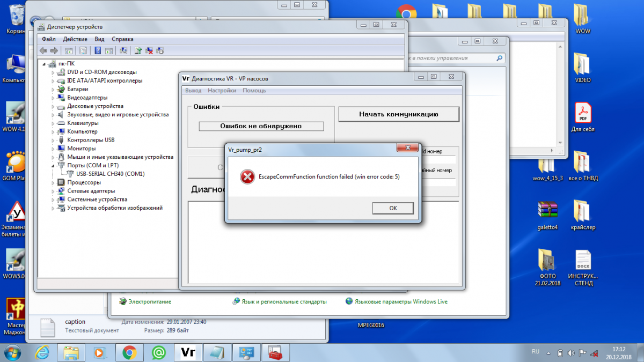Select the VIDEO folder on desktop
Screen dimensions: 644x362
[582, 67]
